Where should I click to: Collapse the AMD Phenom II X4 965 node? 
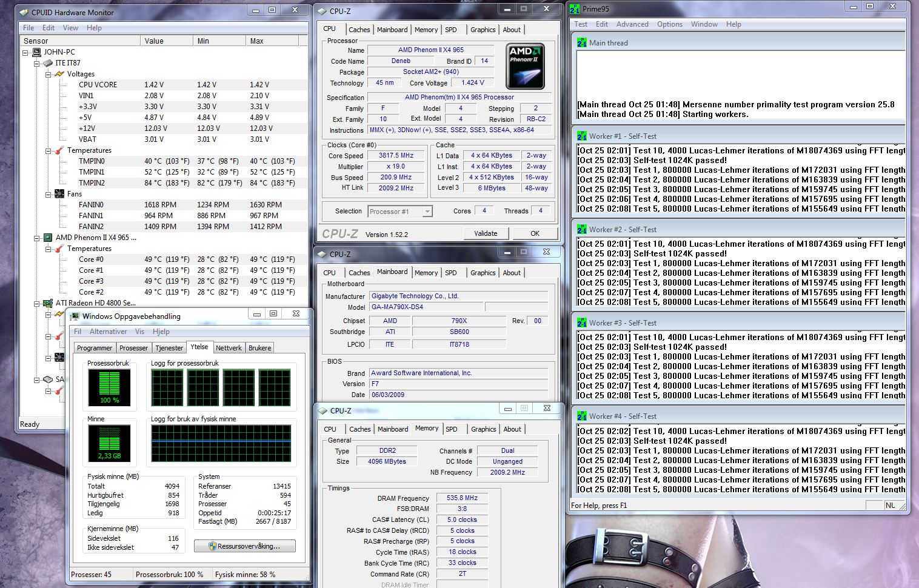(36, 238)
